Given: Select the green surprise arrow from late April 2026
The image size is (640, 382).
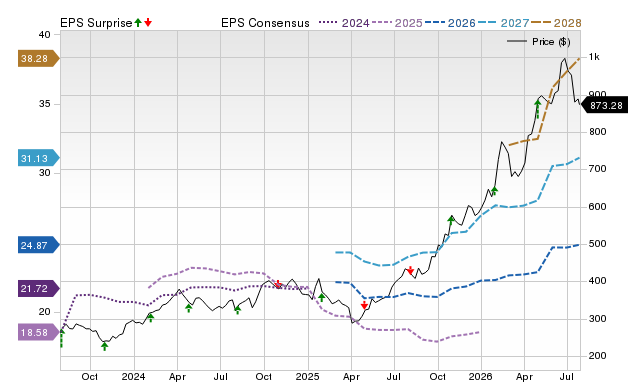Looking at the screenshot, I should pos(538,109).
